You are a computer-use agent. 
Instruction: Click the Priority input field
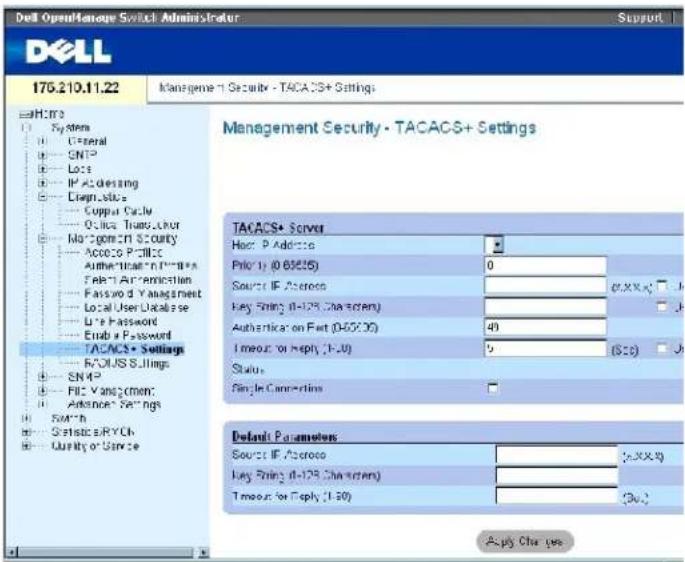click(x=545, y=265)
